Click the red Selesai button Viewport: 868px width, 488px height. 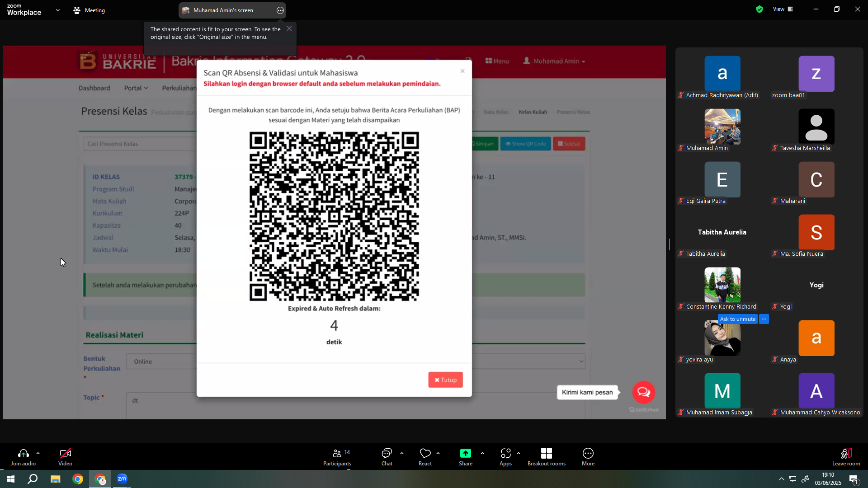[569, 144]
